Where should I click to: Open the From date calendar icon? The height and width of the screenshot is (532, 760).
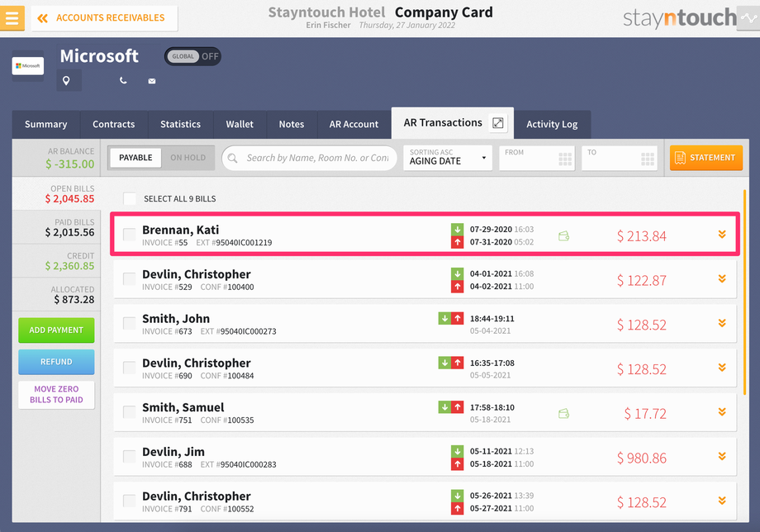(565, 159)
